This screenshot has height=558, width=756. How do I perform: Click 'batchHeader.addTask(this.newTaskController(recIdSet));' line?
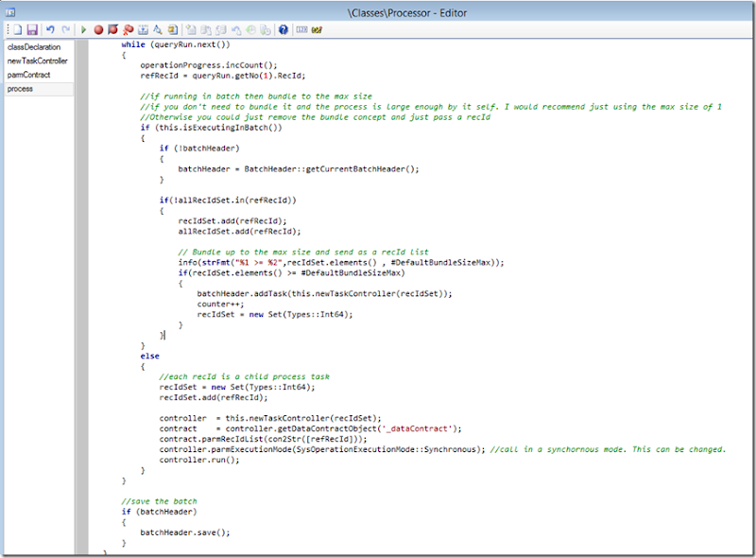tap(324, 293)
